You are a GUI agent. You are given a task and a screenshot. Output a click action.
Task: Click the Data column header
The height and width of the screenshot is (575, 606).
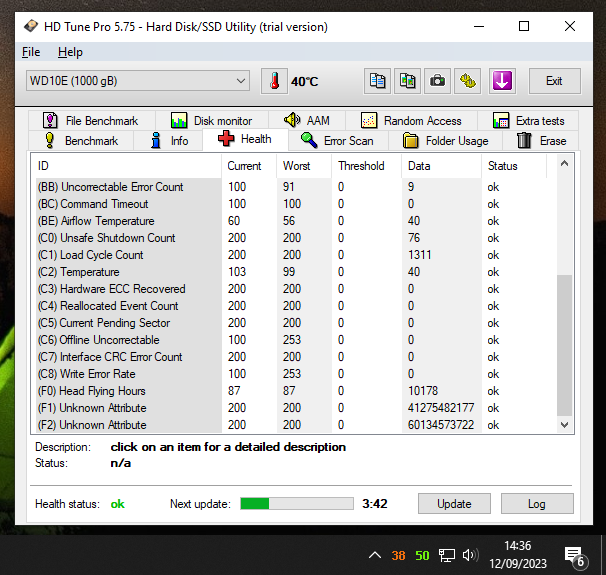(441, 166)
